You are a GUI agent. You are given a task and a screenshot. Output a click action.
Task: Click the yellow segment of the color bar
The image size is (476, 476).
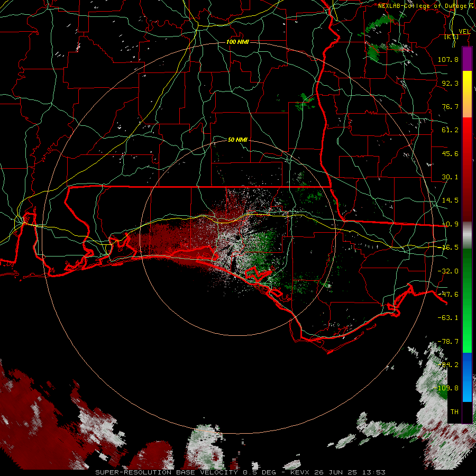point(467,84)
